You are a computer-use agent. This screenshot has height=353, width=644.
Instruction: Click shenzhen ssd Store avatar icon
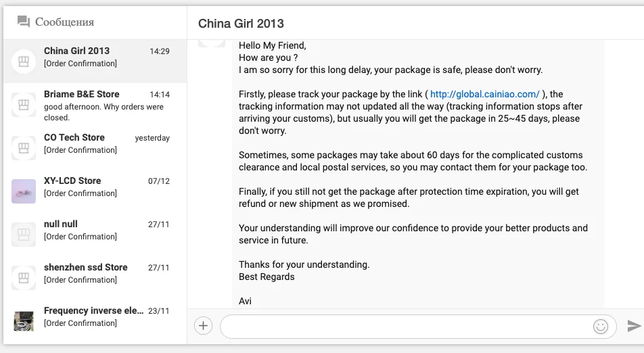pyautogui.click(x=24, y=278)
